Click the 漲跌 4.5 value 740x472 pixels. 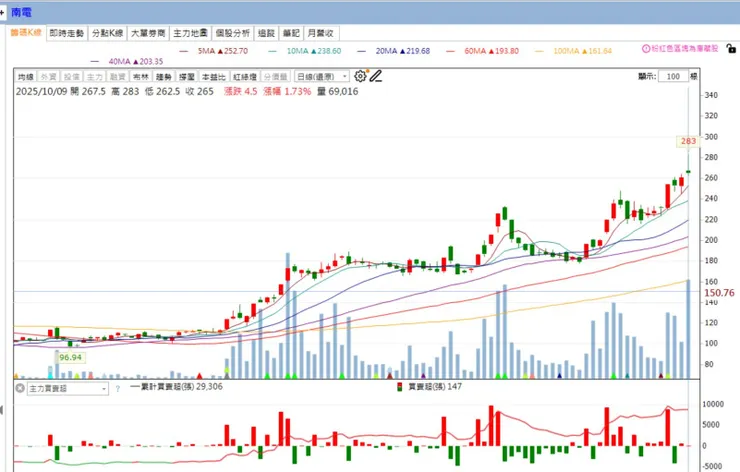[x=241, y=91]
